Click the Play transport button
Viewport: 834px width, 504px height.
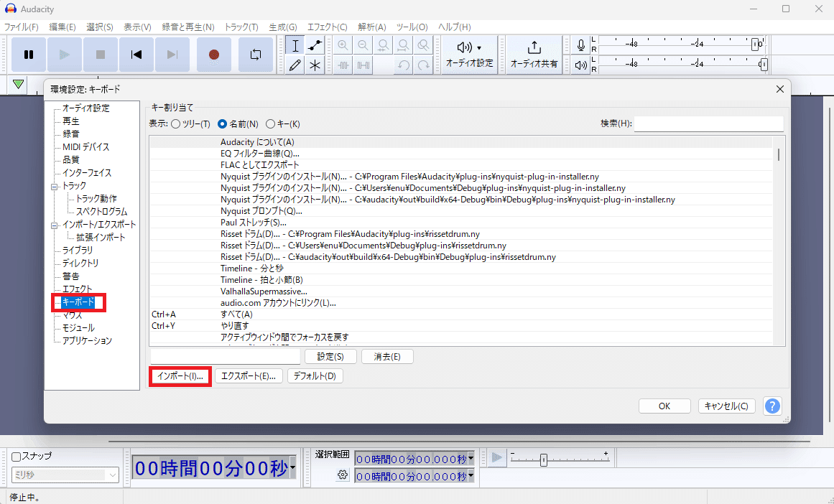65,55
